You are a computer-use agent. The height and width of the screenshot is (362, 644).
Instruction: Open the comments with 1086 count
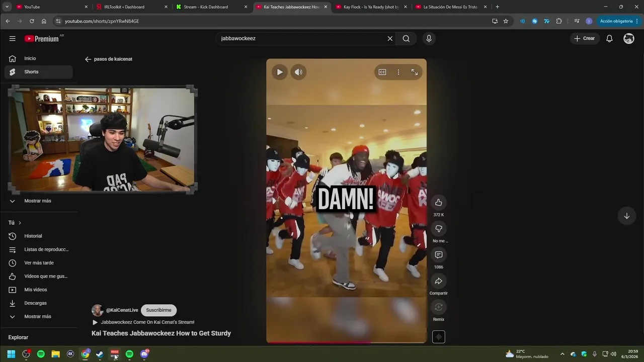point(439,255)
